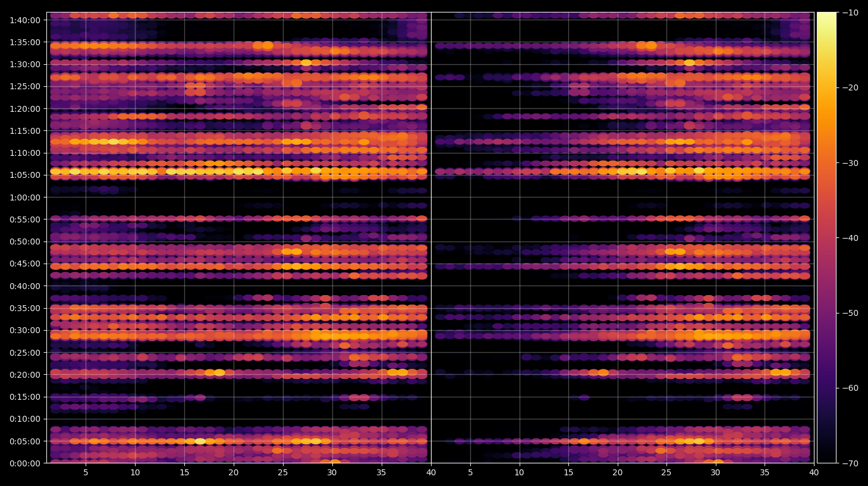Click the 0:30:00 time label
Viewport: 868px width, 486px height.
[25, 330]
